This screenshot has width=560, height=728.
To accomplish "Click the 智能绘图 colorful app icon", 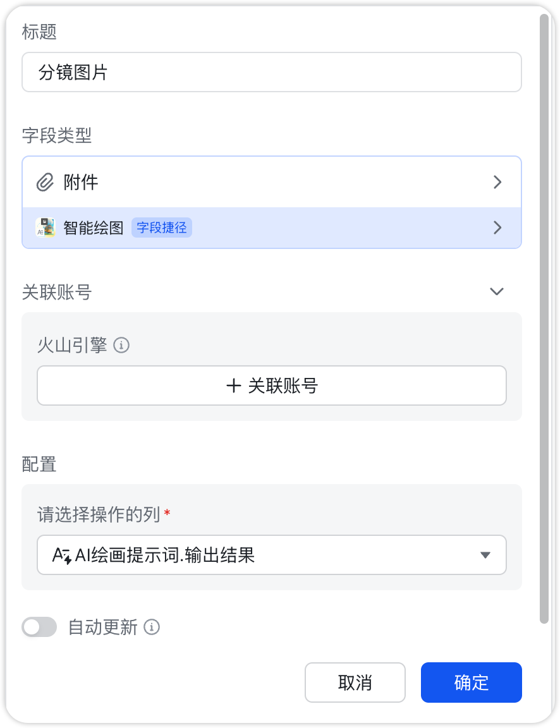I will point(46,227).
